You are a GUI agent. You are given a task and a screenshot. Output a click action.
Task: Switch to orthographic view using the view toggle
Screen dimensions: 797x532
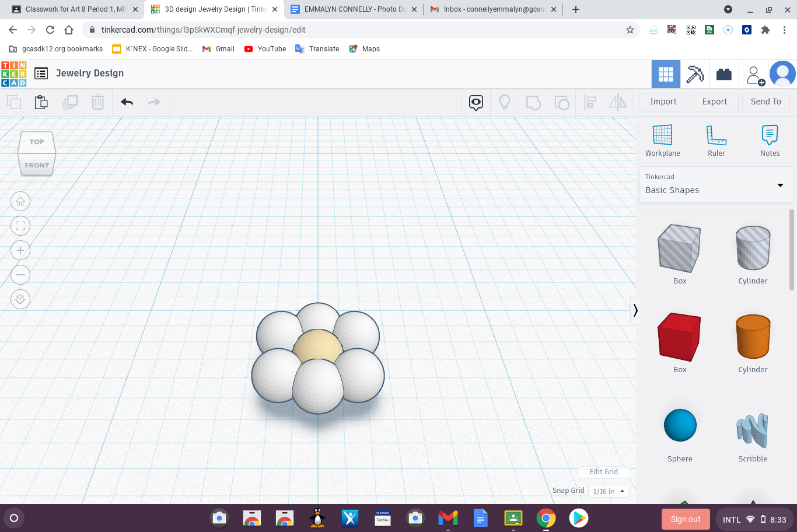coord(20,299)
